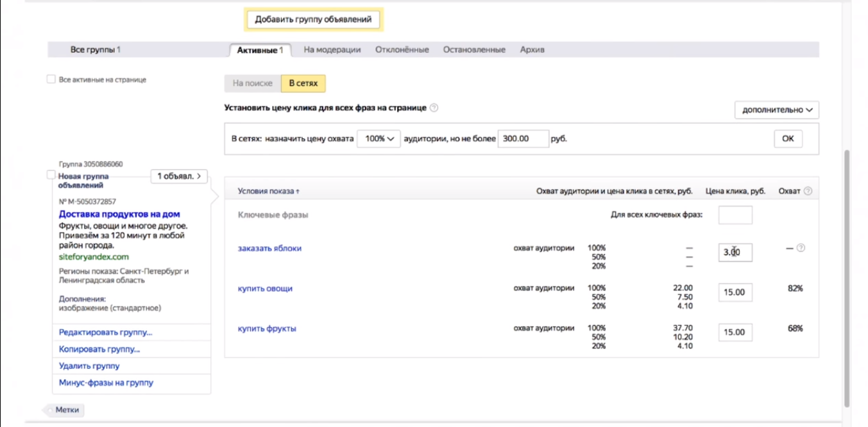Go to the 'Архив' tab
Viewport: 868px width, 427px height.
532,50
